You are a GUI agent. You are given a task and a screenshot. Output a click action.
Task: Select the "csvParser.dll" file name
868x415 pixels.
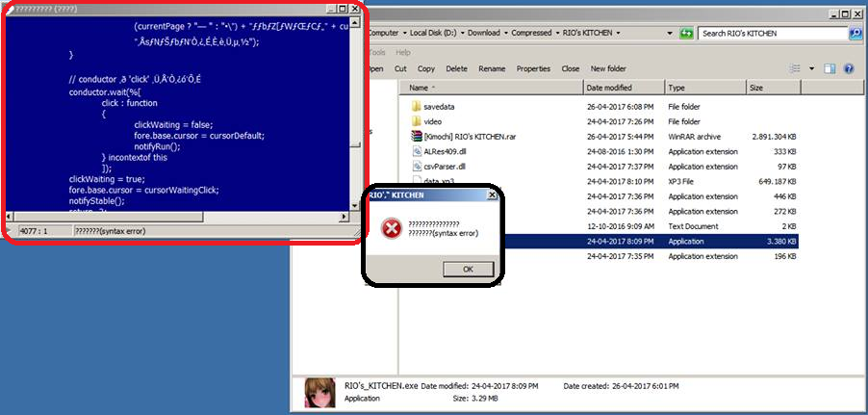tap(445, 167)
